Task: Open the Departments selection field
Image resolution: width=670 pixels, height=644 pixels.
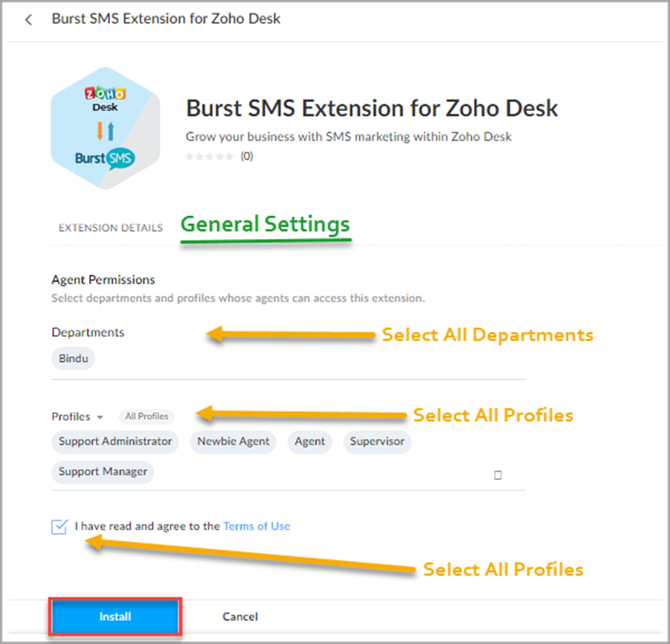Action: click(288, 358)
